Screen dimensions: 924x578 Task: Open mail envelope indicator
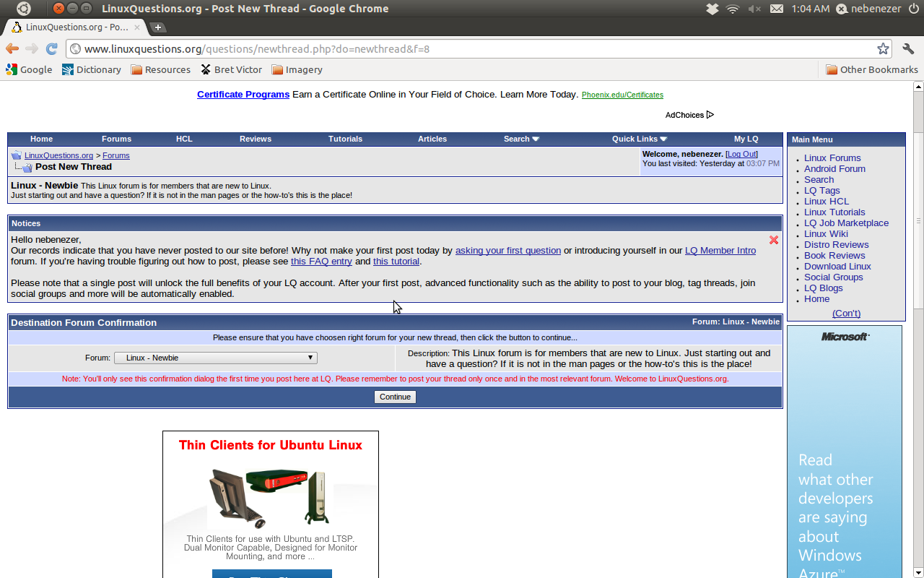[x=777, y=9]
